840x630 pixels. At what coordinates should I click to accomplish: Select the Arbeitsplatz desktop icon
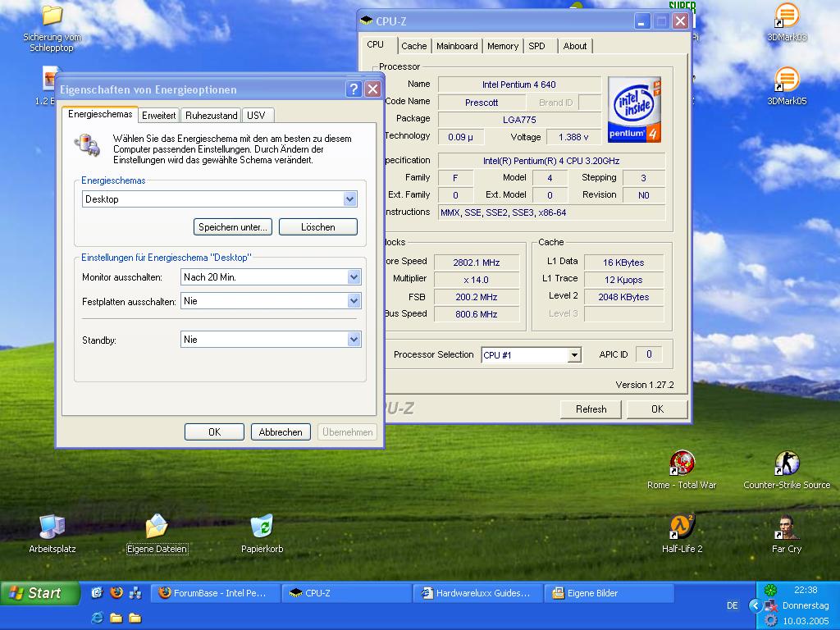coord(52,534)
